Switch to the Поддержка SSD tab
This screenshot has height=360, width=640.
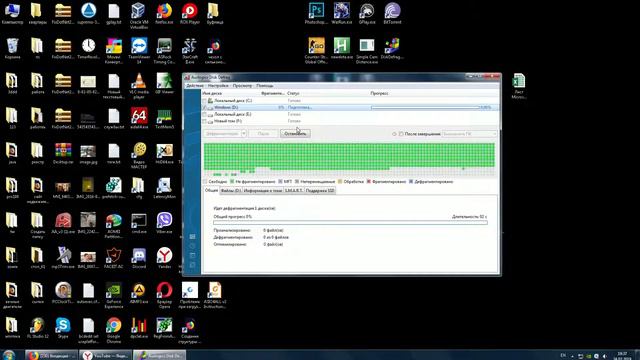click(320, 191)
